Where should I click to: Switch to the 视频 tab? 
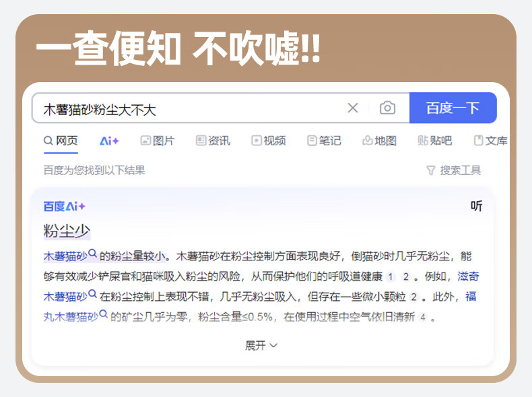pyautogui.click(x=269, y=141)
